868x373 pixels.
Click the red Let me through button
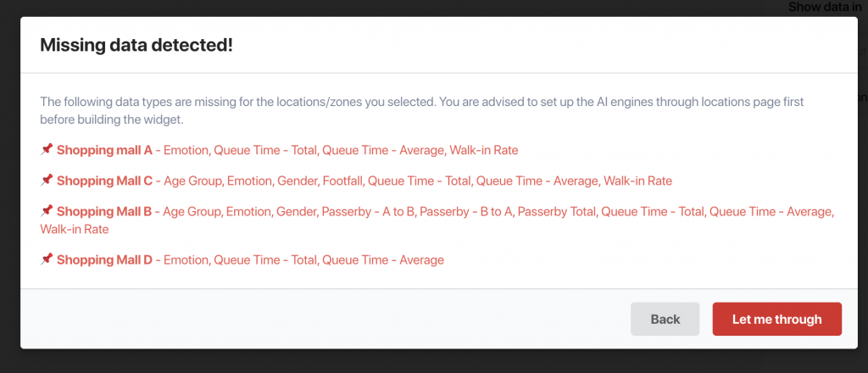point(776,319)
